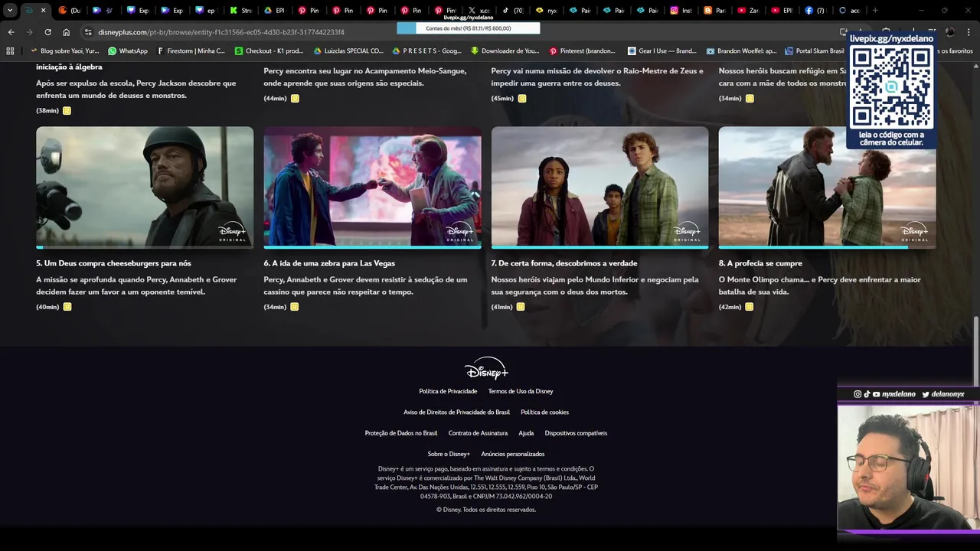Open the Brandon Woelfel: ap... bookmark
Viewport: 980px width, 551px height.
741,51
